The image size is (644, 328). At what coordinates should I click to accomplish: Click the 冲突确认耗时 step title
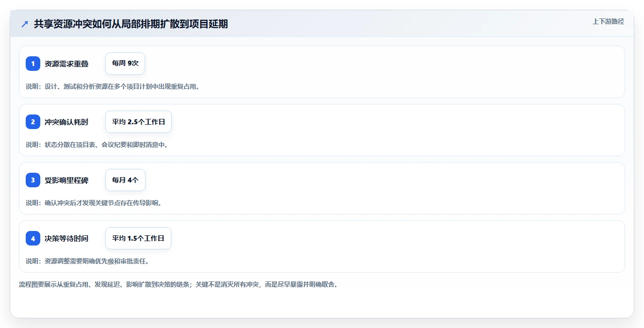[x=66, y=122]
